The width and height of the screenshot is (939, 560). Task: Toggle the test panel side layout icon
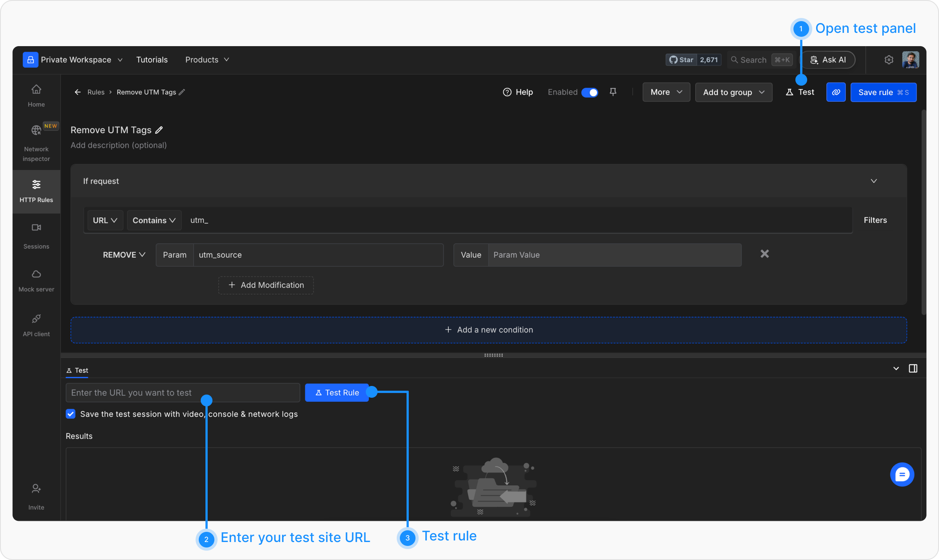913,368
